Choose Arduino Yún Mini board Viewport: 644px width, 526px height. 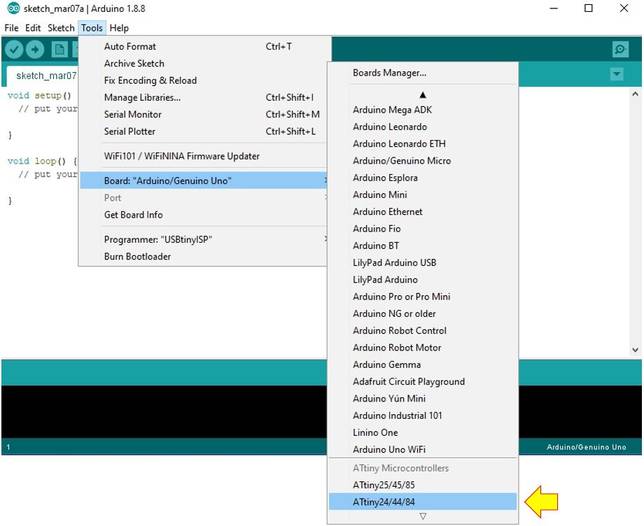(423, 398)
